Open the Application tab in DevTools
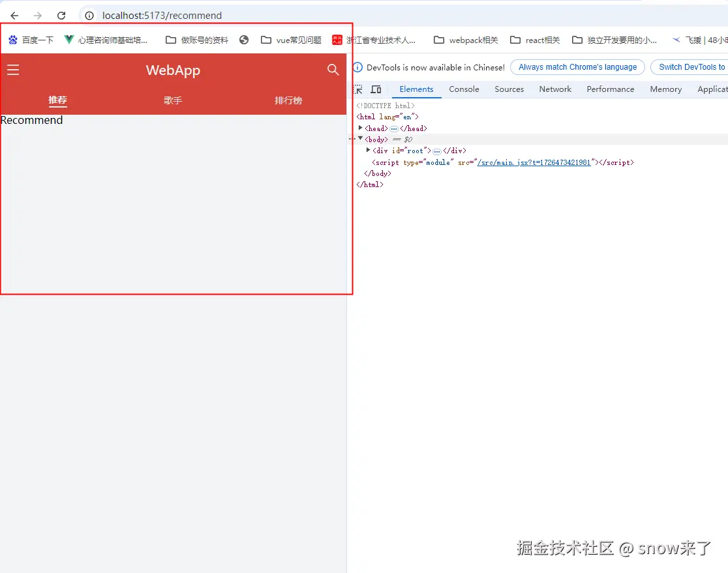 [713, 89]
